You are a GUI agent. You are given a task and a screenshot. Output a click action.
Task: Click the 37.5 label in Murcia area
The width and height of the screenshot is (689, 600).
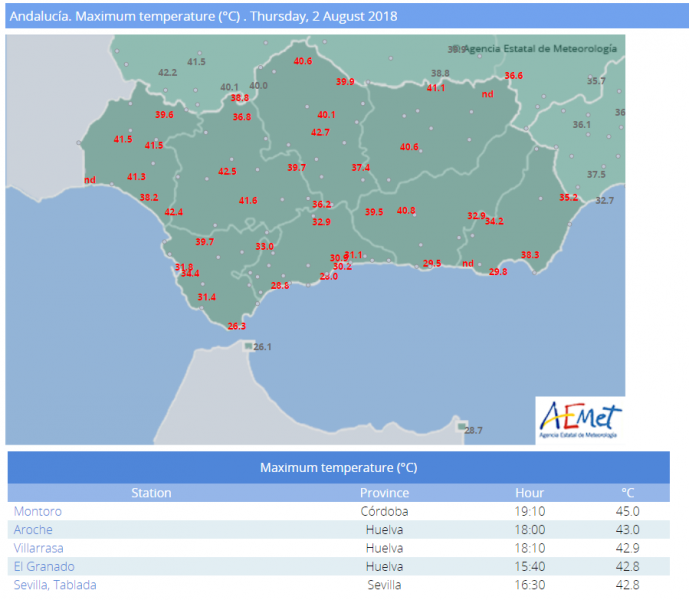596,175
